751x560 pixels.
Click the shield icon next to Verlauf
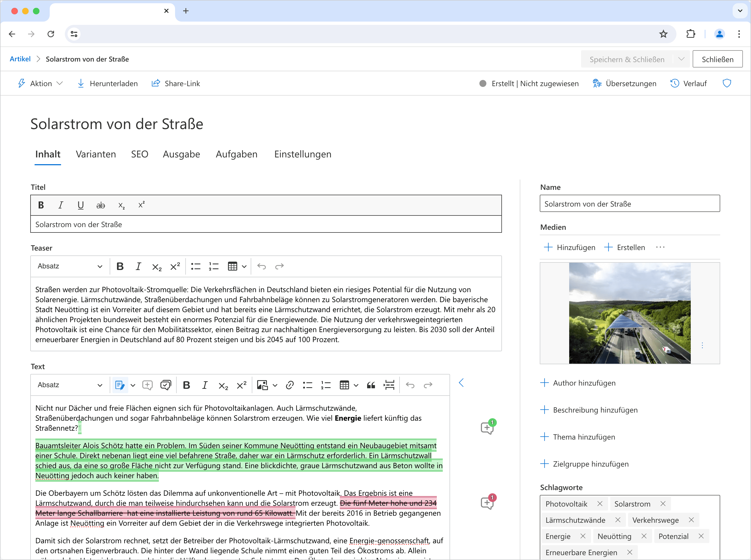click(727, 83)
